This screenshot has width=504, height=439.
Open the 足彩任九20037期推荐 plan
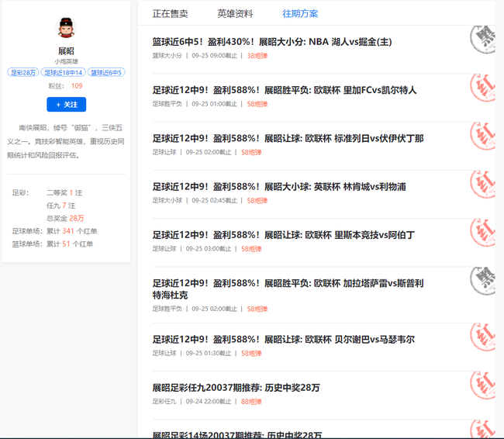[x=236, y=388]
